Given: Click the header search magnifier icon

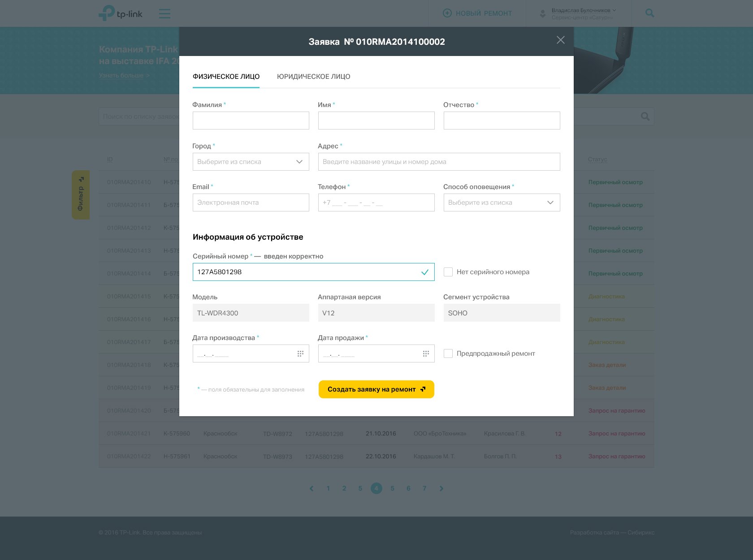Looking at the screenshot, I should point(649,13).
